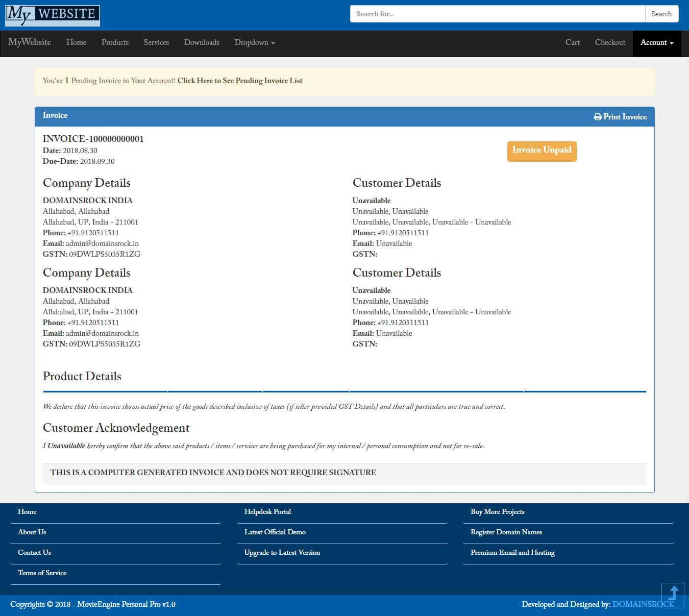Click the My Website logo
The width and height of the screenshot is (689, 616).
point(52,15)
